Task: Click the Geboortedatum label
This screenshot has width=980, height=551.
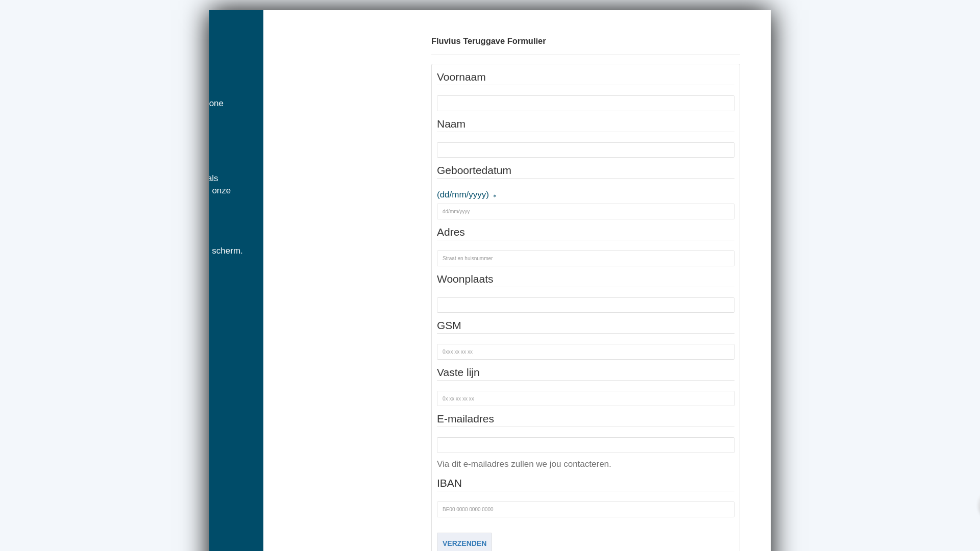Action: [474, 170]
